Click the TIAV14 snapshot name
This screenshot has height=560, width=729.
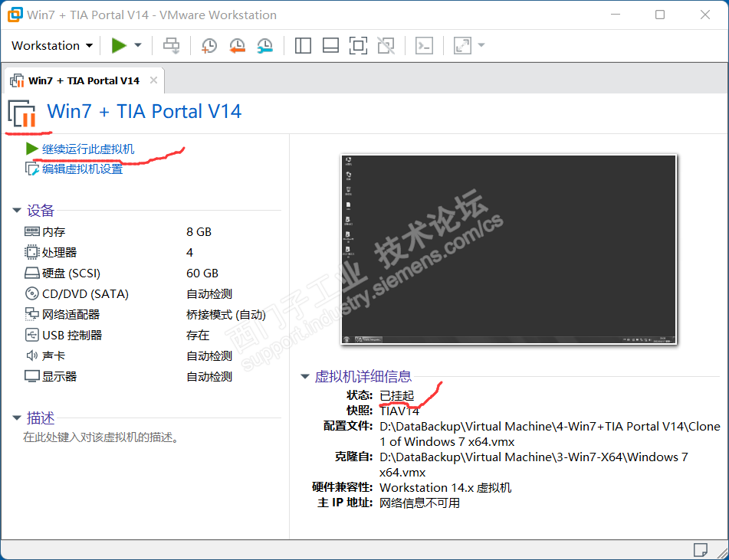pyautogui.click(x=399, y=411)
